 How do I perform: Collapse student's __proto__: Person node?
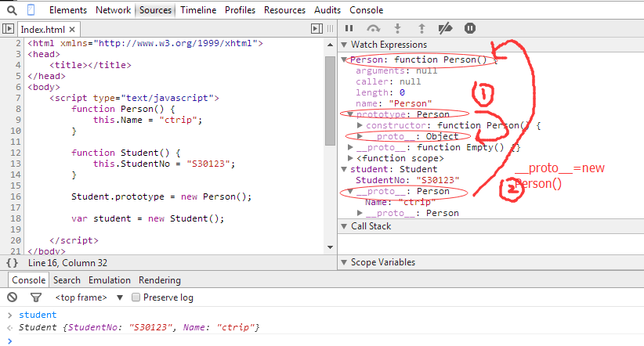pos(350,191)
